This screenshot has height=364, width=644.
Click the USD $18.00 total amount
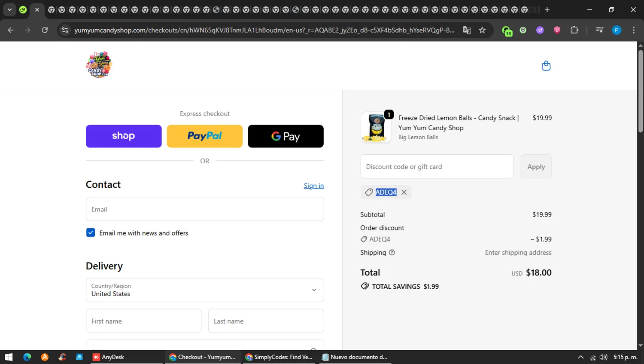coord(532,273)
